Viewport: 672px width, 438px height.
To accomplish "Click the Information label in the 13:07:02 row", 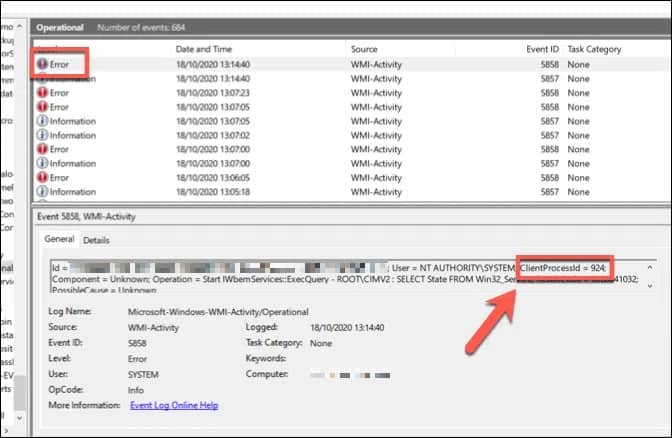I will pos(73,135).
